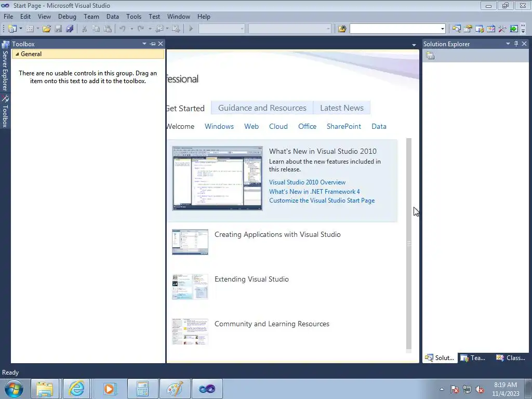Open Solution Explorer from the toolbar icon
This screenshot has height=399, width=532.
[456, 29]
